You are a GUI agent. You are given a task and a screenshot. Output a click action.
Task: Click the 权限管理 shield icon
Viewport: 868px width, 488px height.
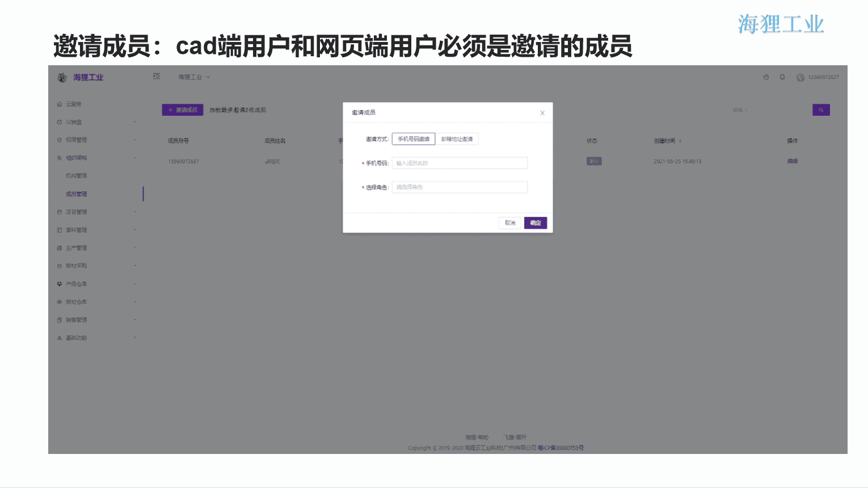point(60,140)
